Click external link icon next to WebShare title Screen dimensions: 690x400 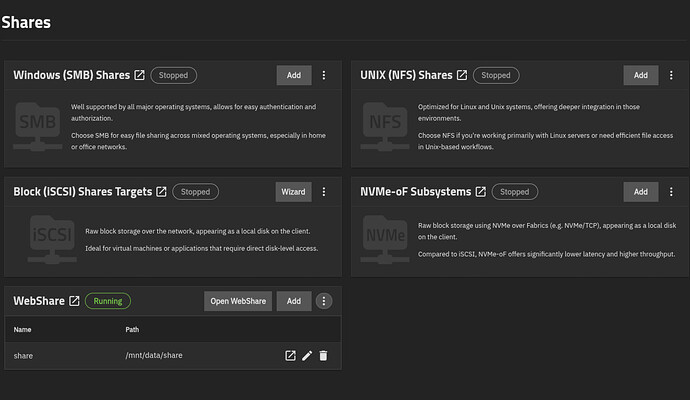tap(74, 301)
